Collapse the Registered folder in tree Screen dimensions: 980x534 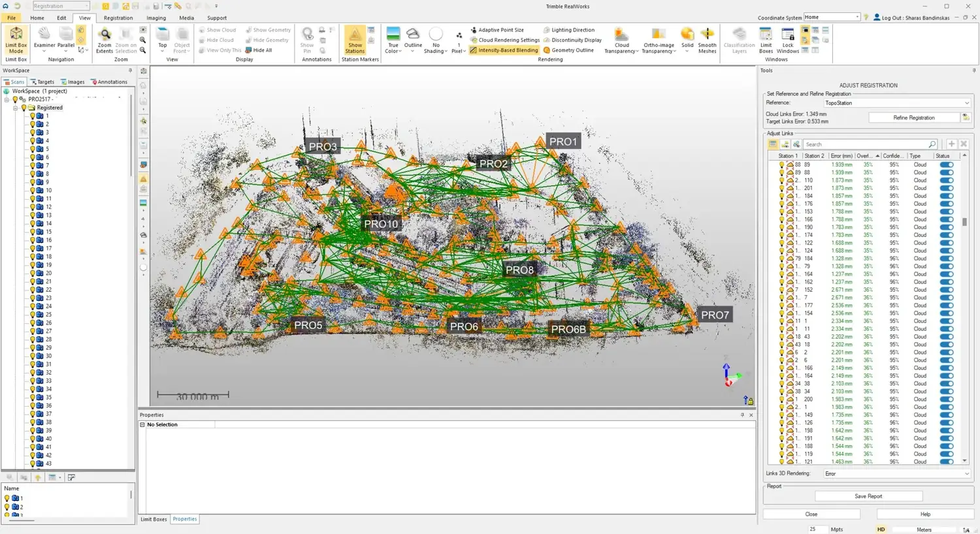[16, 108]
